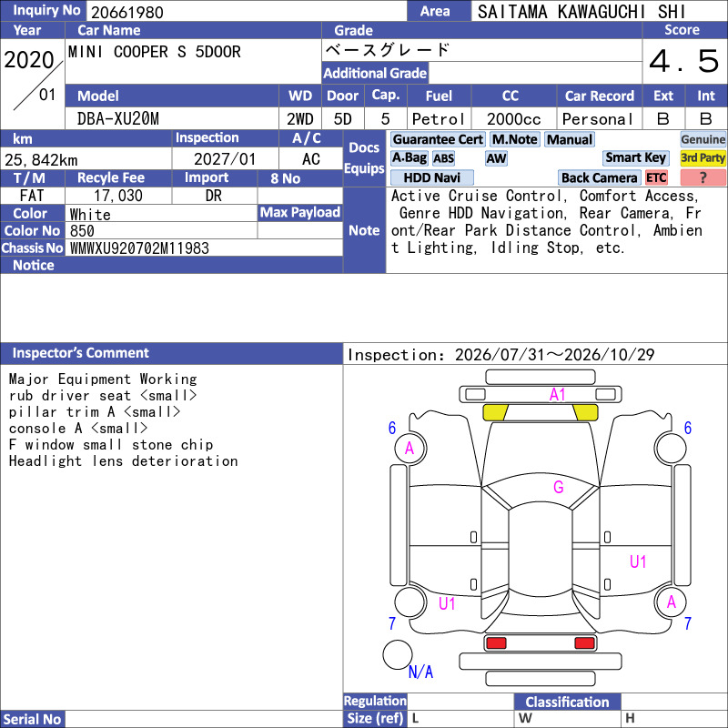The width and height of the screenshot is (728, 728).
Task: Click the Size L field
Action: point(460,718)
